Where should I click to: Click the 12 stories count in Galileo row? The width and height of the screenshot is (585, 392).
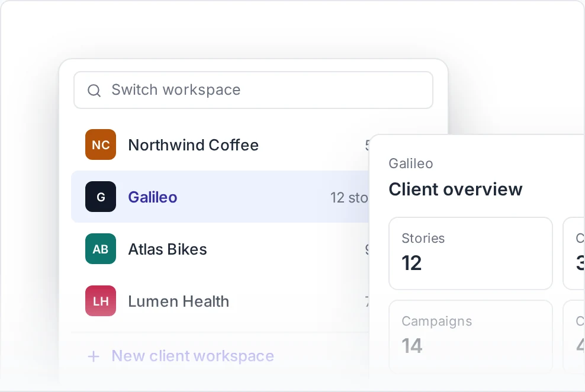coord(349,198)
